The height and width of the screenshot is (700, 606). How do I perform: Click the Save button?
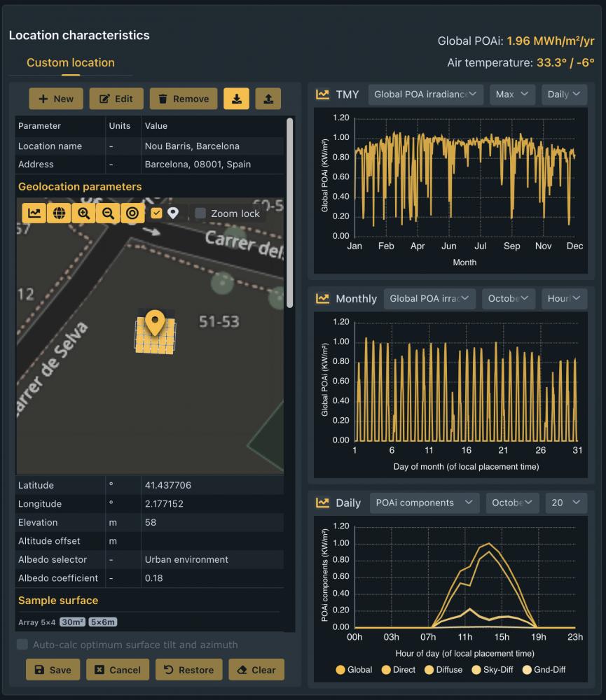[x=53, y=670]
